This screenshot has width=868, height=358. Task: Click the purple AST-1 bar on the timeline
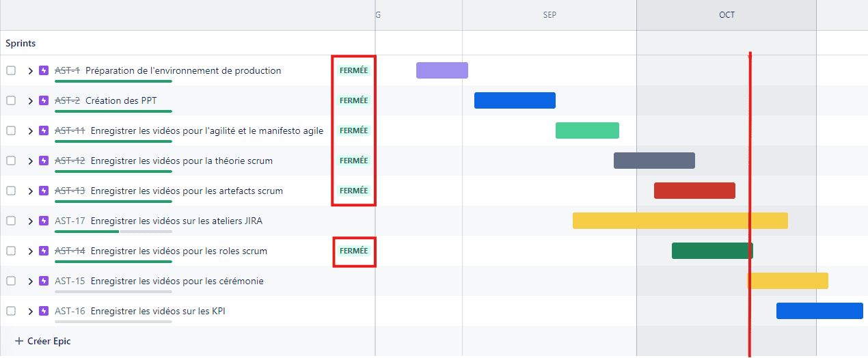tap(442, 70)
